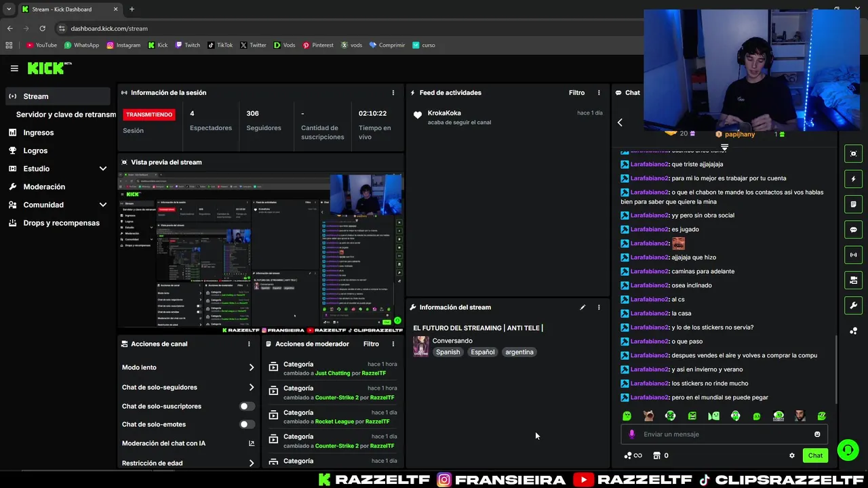Screen dimensions: 868x488
Task: Toggle Chat de solo-suscriptores switch
Action: point(247,406)
